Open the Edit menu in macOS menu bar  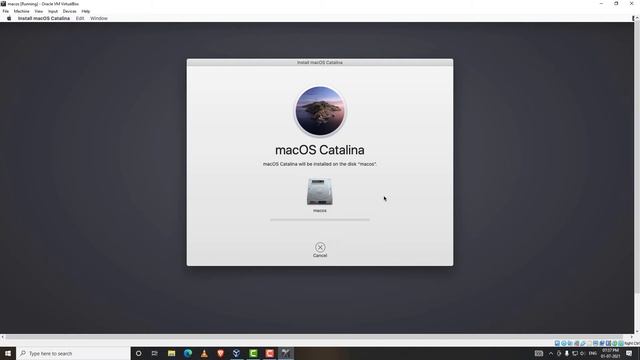click(x=80, y=18)
